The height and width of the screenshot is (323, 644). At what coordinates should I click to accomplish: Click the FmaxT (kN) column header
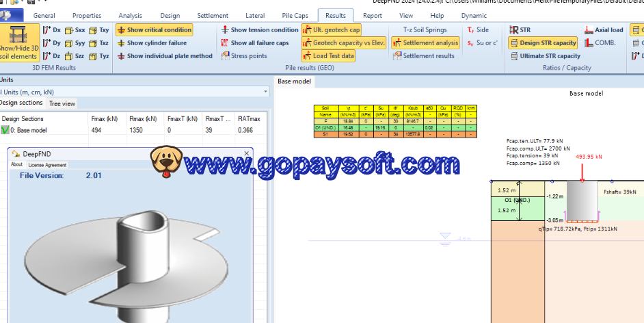[183, 119]
